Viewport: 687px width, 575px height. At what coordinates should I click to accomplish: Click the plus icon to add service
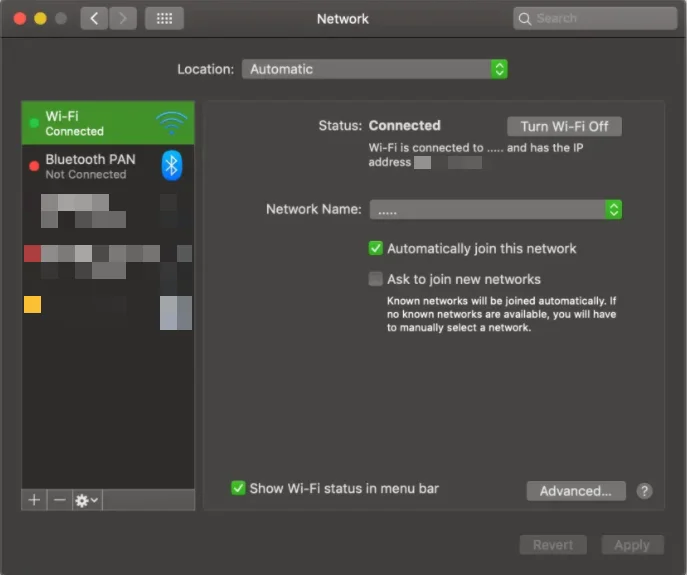(x=34, y=500)
